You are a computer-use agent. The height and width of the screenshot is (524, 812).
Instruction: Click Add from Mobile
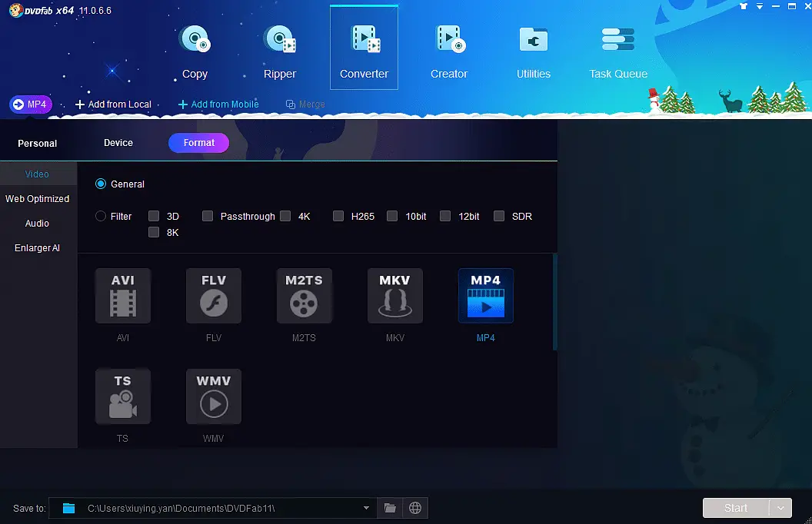[x=218, y=104]
